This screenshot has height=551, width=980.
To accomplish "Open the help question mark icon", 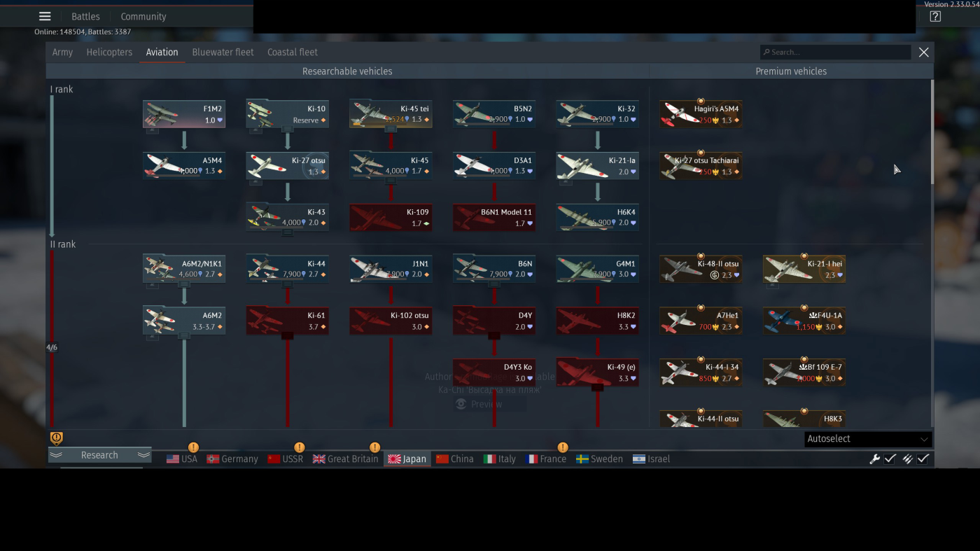I will coord(935,17).
